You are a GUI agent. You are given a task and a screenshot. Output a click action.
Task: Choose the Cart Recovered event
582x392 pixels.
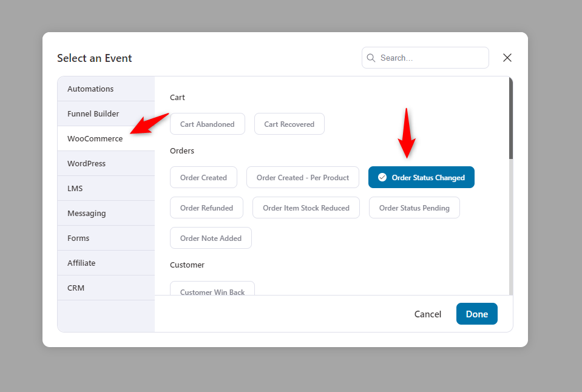coord(289,124)
